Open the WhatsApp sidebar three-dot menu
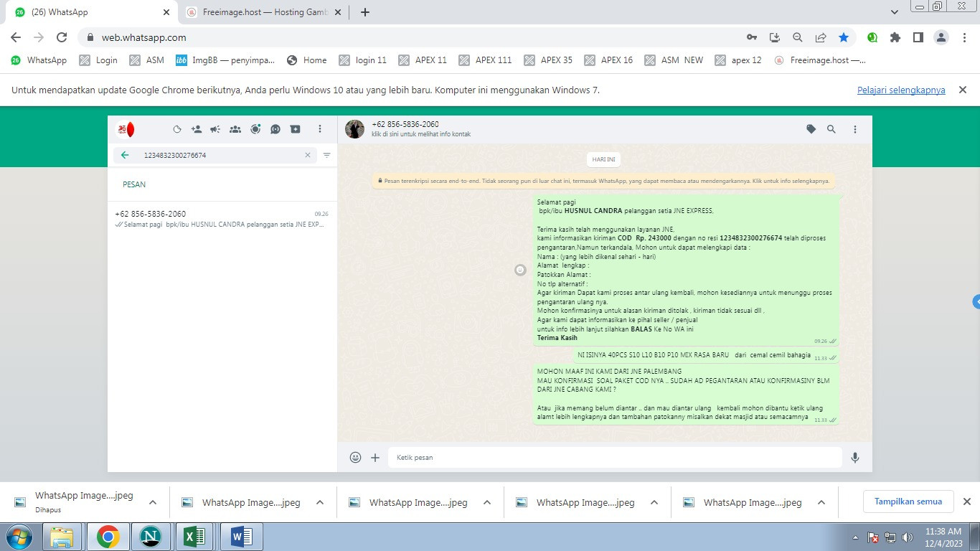980x551 pixels. pos(320,129)
